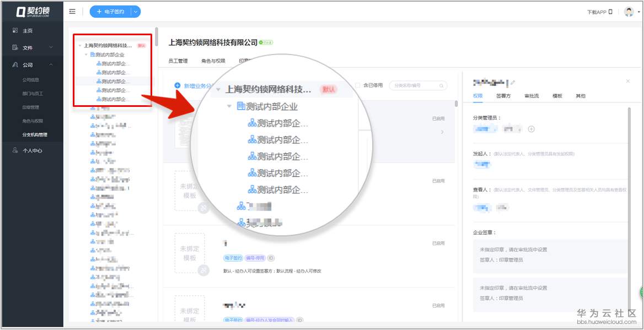The width and height of the screenshot is (644, 330).
Task: Click the 契约锁 logo
Action: 33,12
